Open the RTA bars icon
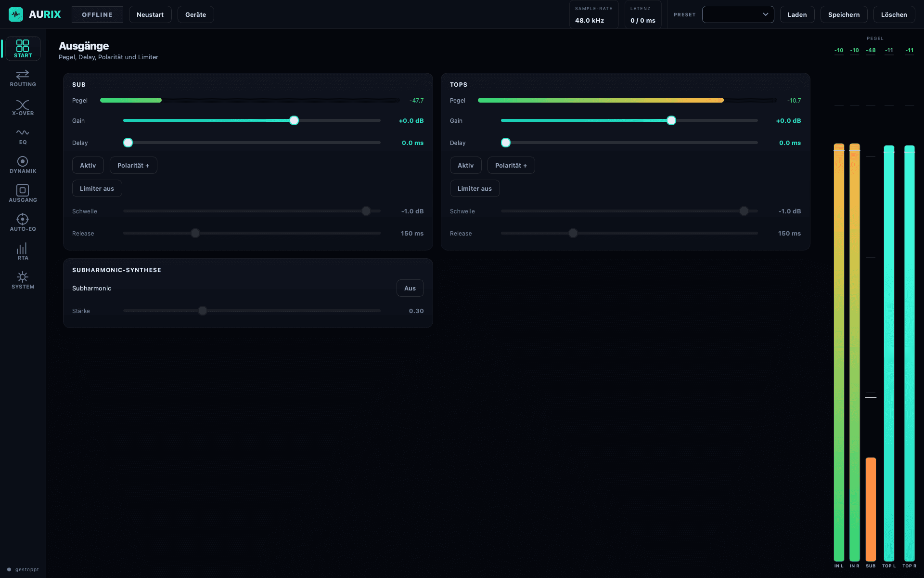The width and height of the screenshot is (924, 578). [x=23, y=249]
